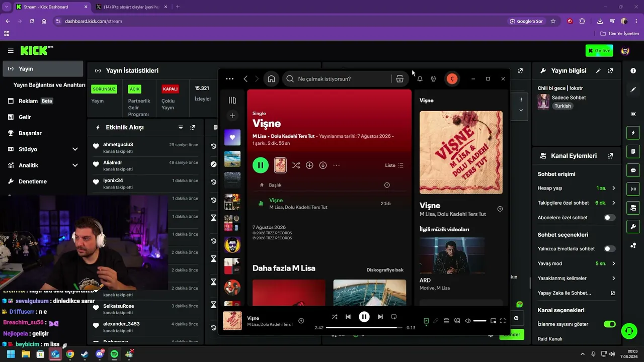Viewport: 644px width, 362px height.
Task: Open Spotify friend activity icon
Action: [433, 79]
